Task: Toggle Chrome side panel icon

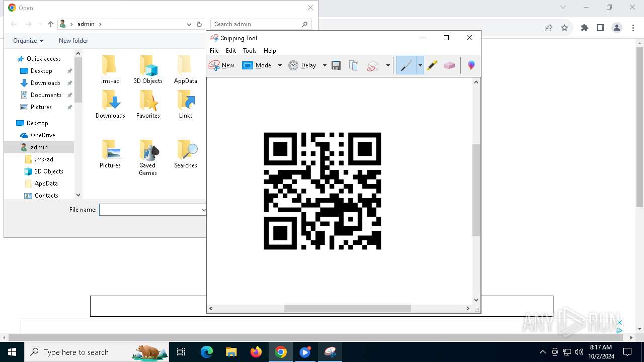Action: (x=601, y=28)
